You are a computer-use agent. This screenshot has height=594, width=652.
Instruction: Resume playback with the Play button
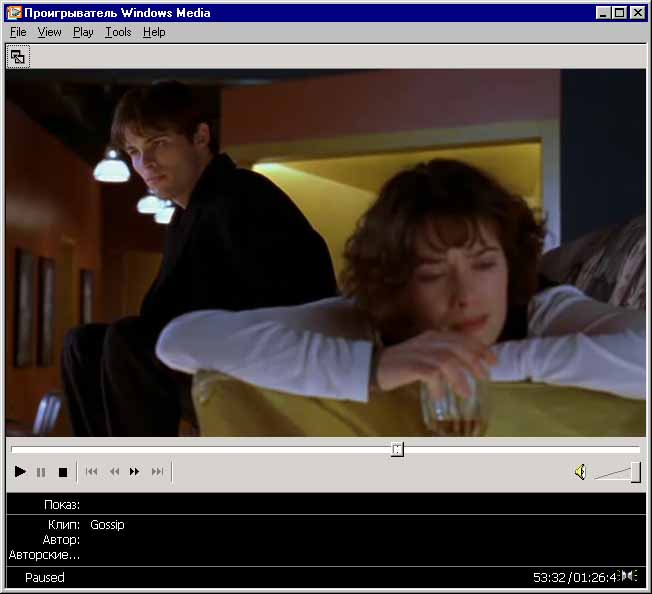20,472
